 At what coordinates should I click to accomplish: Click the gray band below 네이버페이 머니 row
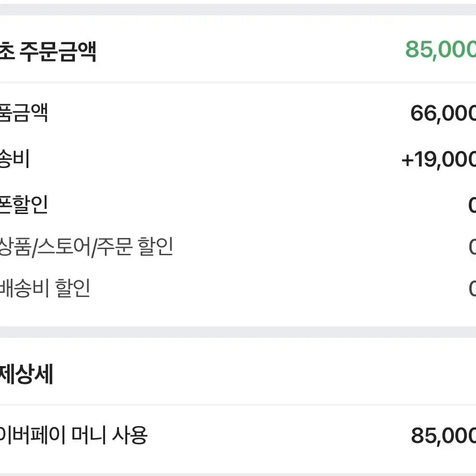click(238, 475)
